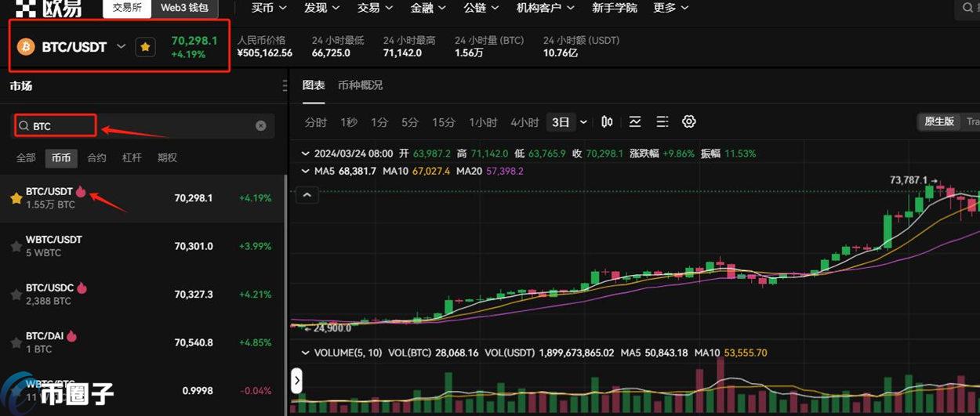Open the market panel menu icon

pyautogui.click(x=284, y=86)
